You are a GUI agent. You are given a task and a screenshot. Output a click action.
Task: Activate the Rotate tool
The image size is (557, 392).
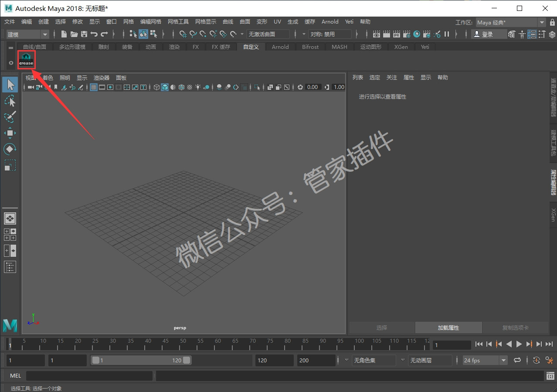[x=10, y=149]
